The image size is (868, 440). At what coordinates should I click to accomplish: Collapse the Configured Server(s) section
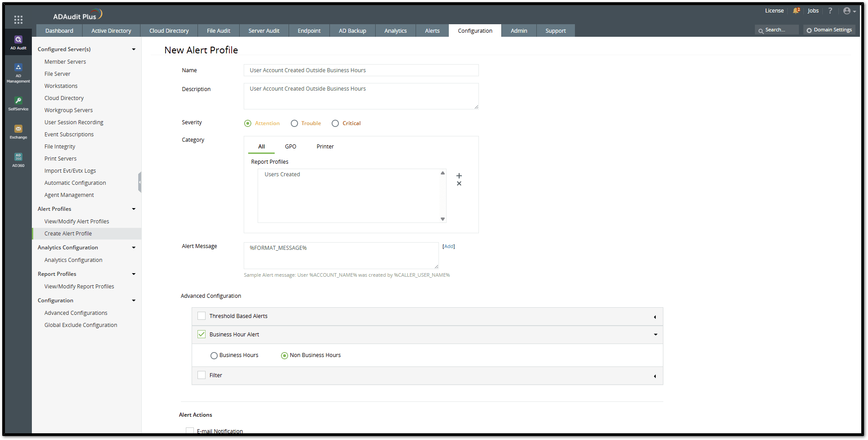134,49
